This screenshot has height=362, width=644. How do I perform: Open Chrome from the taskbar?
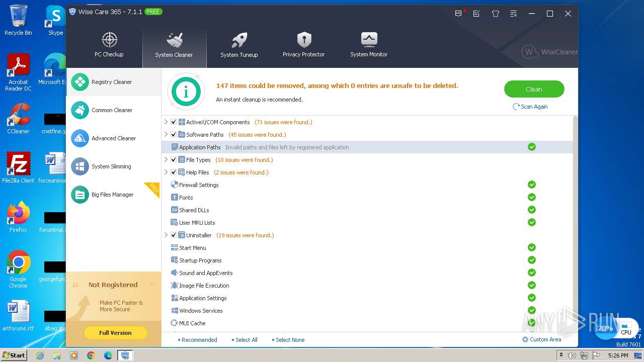point(91,355)
